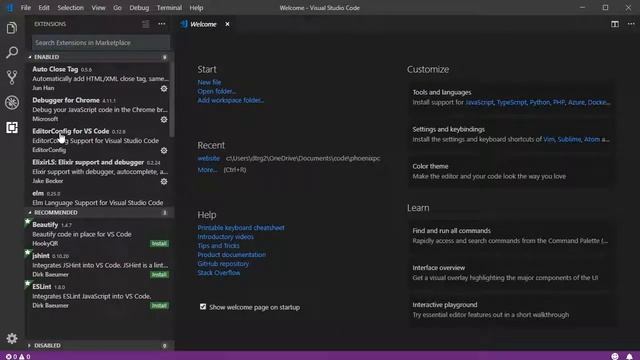Viewport: 640px width, 360px height.
Task: Install Python language support link
Action: point(540,102)
